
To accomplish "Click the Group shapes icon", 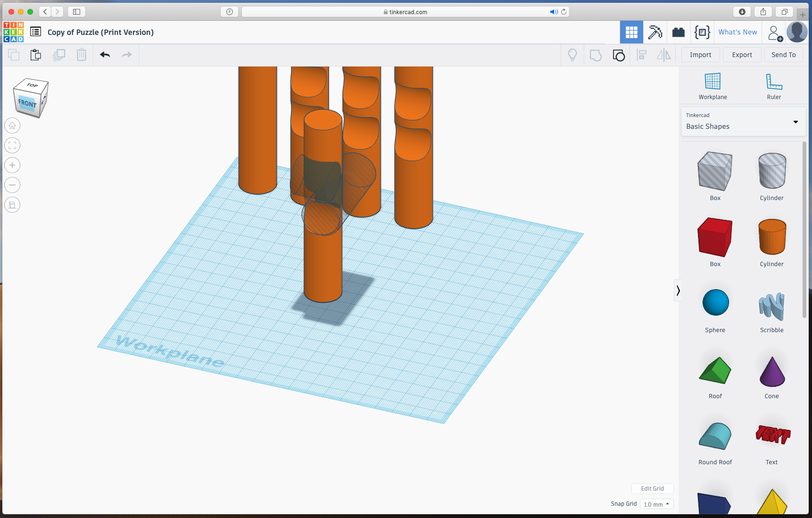I will tap(596, 55).
